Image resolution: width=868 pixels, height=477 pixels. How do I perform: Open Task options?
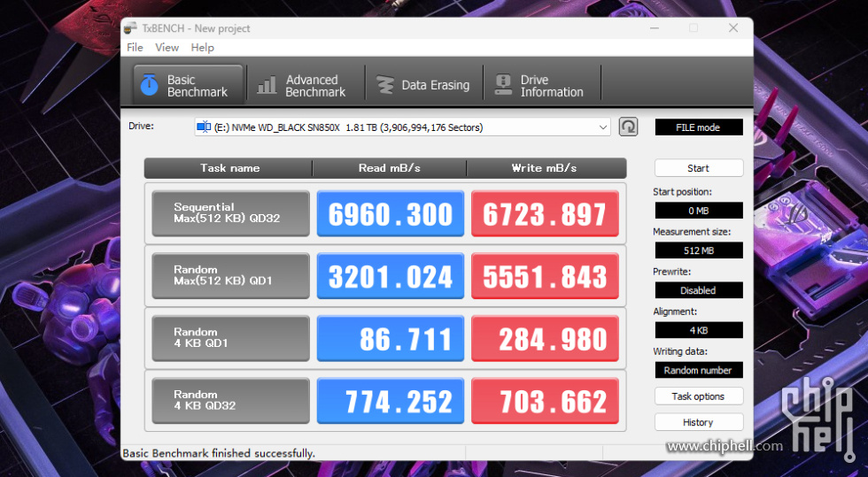699,396
